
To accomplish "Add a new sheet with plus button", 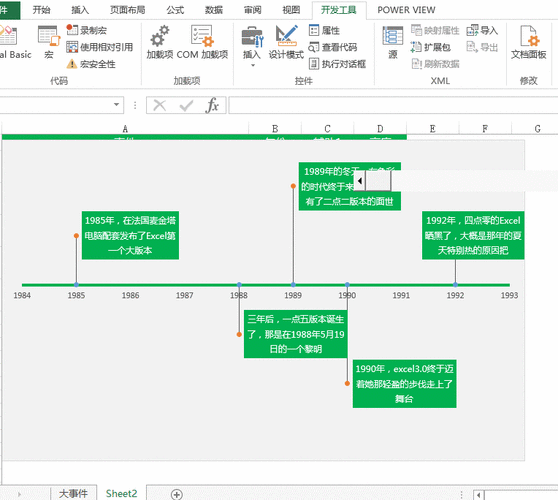I will [x=177, y=494].
